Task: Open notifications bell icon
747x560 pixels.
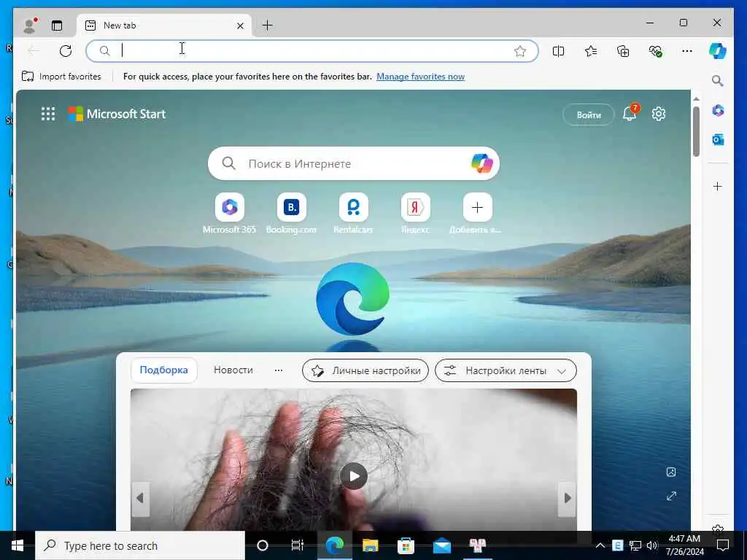Action: tap(630, 113)
